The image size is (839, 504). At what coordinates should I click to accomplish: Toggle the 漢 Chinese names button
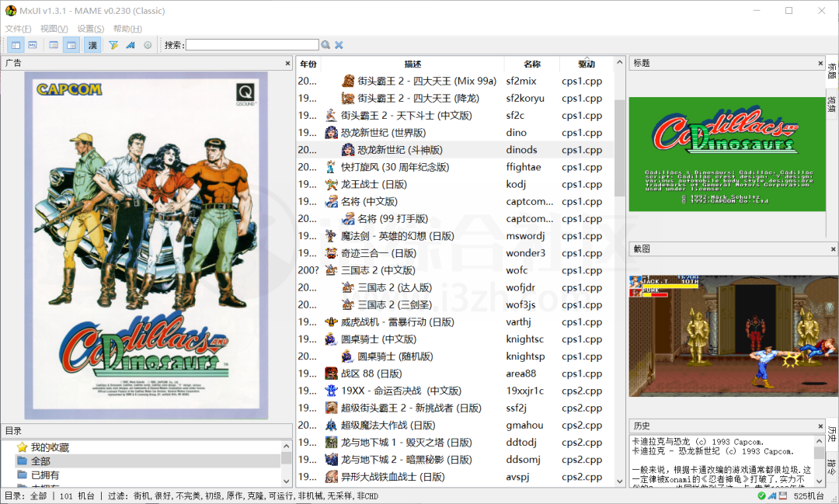[x=92, y=45]
